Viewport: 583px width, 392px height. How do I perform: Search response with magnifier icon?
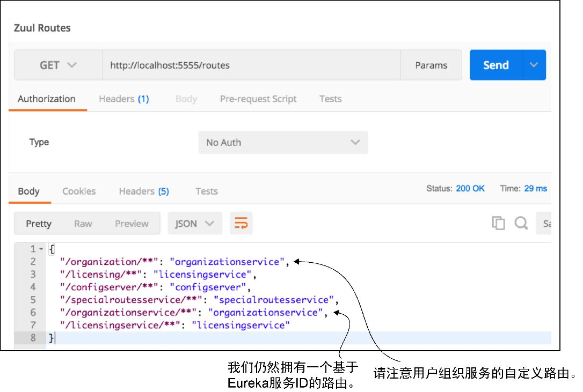pyautogui.click(x=521, y=223)
